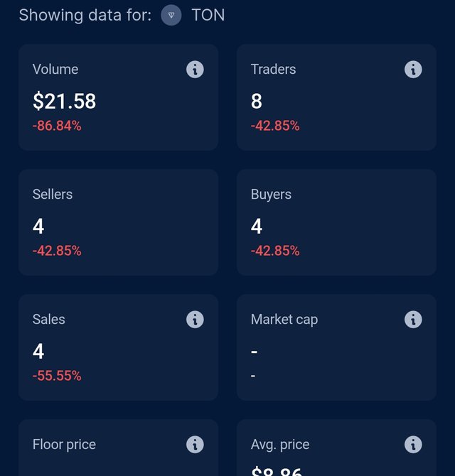
Task: Open the Sales info icon
Action: pyautogui.click(x=195, y=320)
